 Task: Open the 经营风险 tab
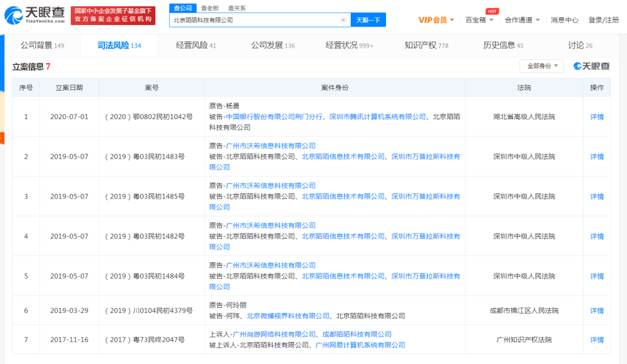pyautogui.click(x=196, y=45)
